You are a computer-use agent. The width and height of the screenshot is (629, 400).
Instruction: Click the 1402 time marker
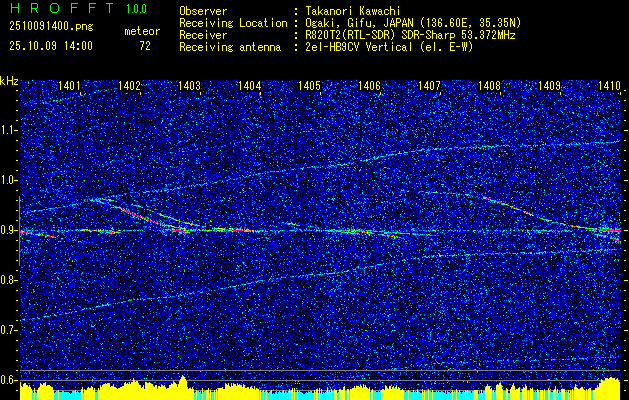[129, 85]
